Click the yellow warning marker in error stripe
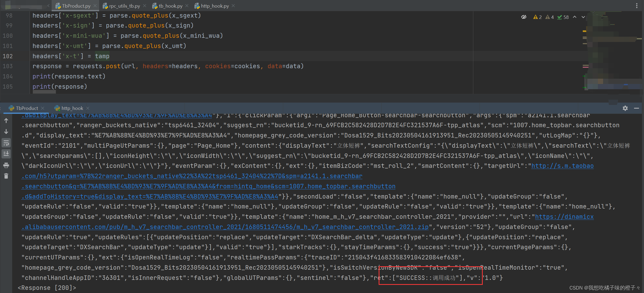This screenshot has height=293, width=644. pyautogui.click(x=584, y=31)
